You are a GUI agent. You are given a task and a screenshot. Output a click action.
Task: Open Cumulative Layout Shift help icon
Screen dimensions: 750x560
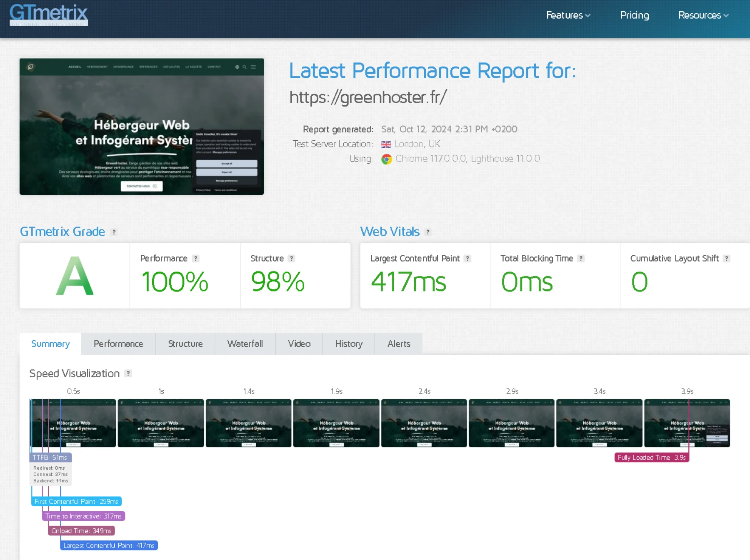tap(726, 259)
